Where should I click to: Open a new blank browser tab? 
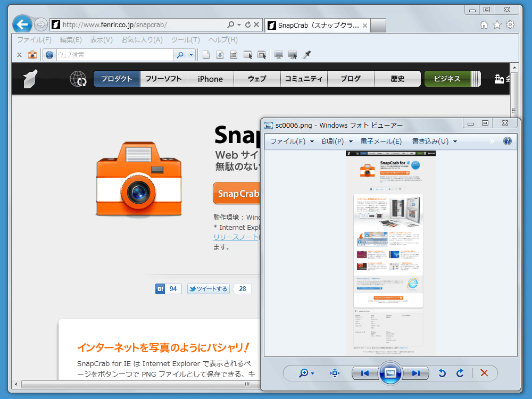(x=378, y=25)
